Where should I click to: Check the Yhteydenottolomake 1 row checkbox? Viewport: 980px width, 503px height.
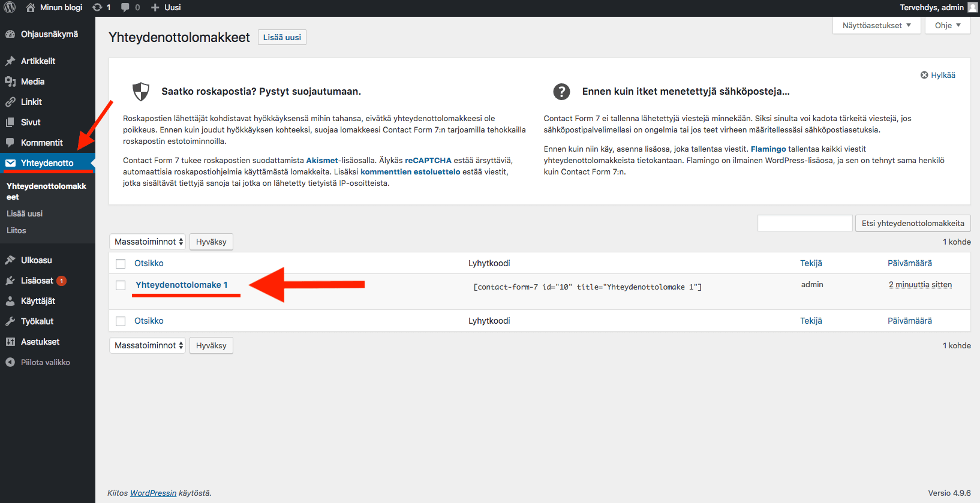121,285
